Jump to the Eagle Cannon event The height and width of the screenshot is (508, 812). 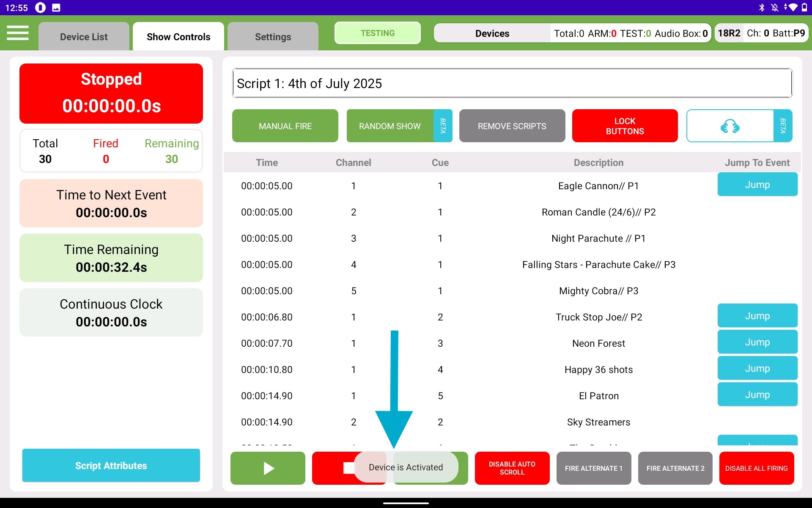click(757, 185)
